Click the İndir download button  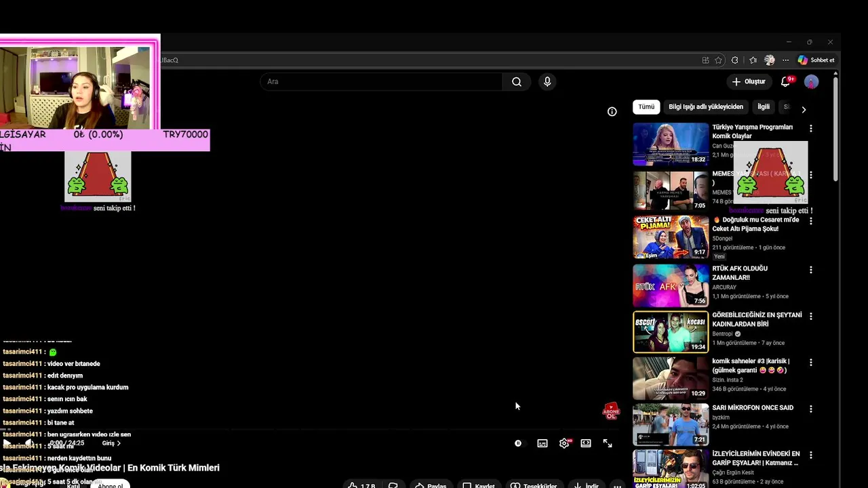pos(586,485)
